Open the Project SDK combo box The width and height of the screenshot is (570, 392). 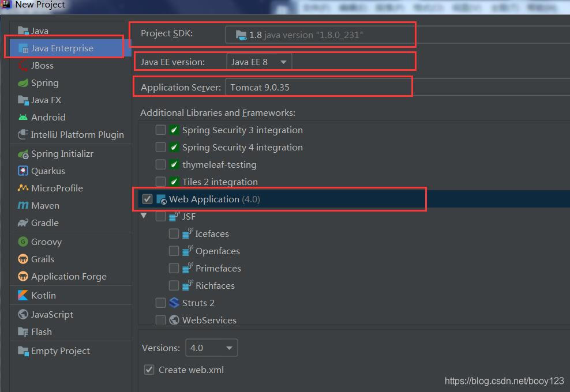coord(397,35)
